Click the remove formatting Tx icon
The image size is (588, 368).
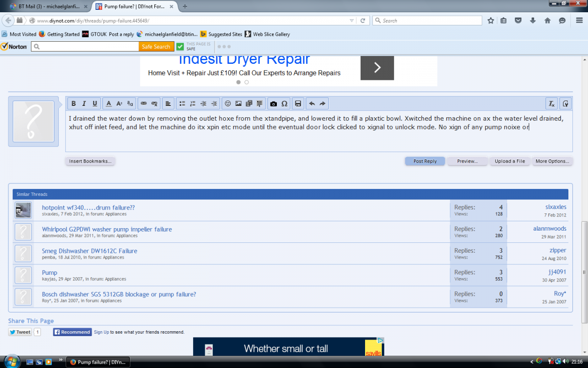pos(551,104)
